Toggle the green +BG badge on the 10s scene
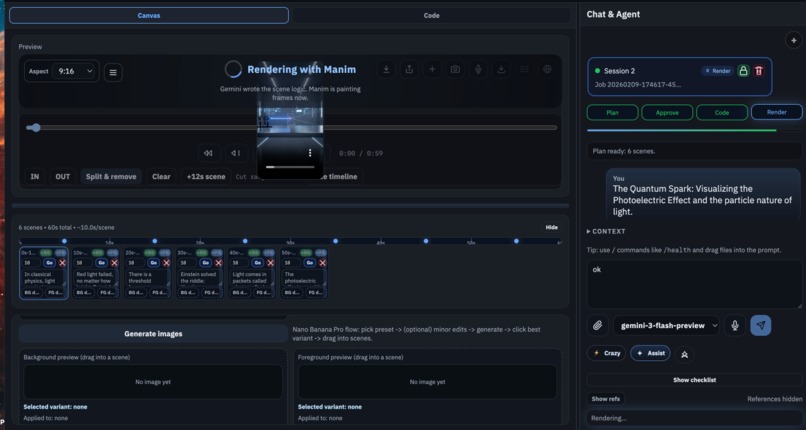The image size is (806, 430). (98, 253)
